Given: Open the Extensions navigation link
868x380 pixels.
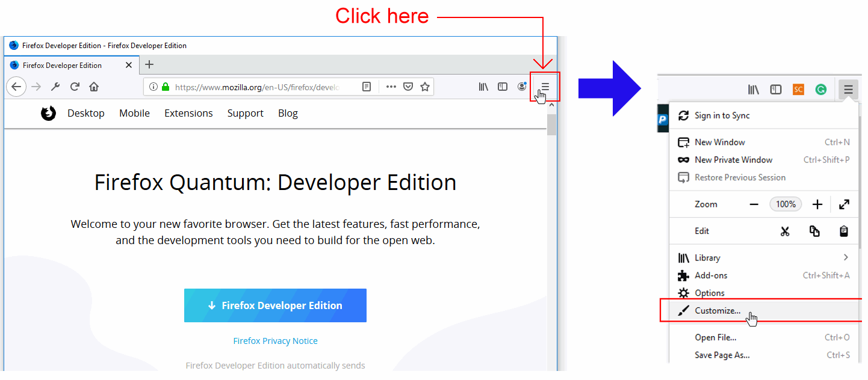Looking at the screenshot, I should tap(188, 113).
